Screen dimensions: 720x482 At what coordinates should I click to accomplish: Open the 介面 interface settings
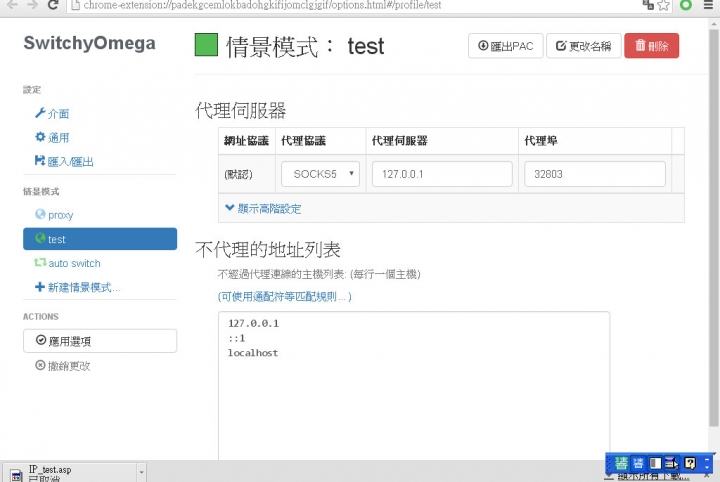click(52, 113)
